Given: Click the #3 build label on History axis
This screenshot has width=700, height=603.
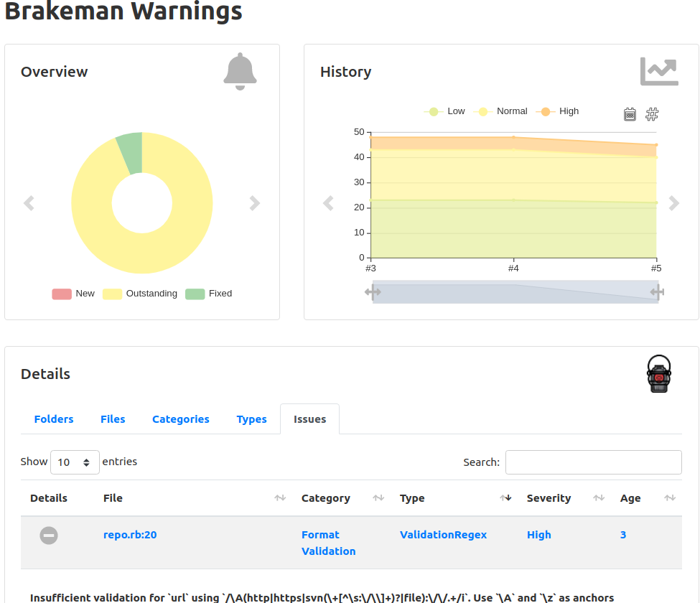Looking at the screenshot, I should coord(370,268).
